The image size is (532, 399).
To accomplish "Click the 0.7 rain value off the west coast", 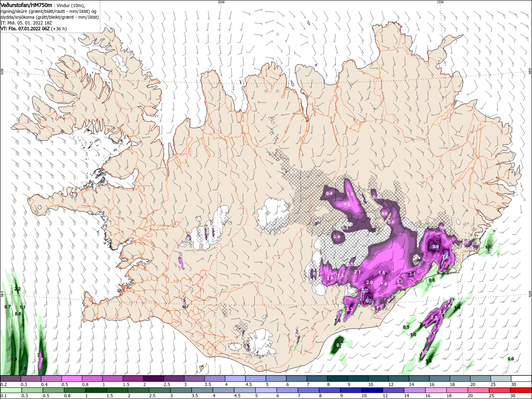I will point(7,307).
